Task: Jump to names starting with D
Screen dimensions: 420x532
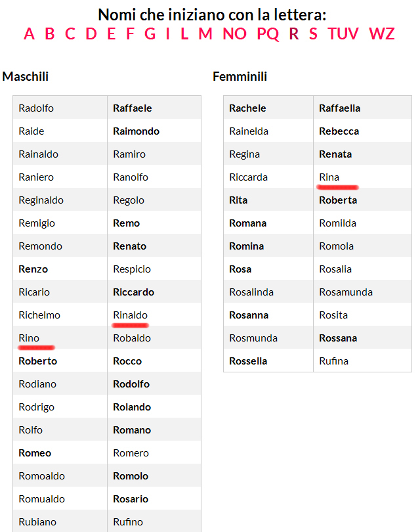Action: (x=91, y=33)
